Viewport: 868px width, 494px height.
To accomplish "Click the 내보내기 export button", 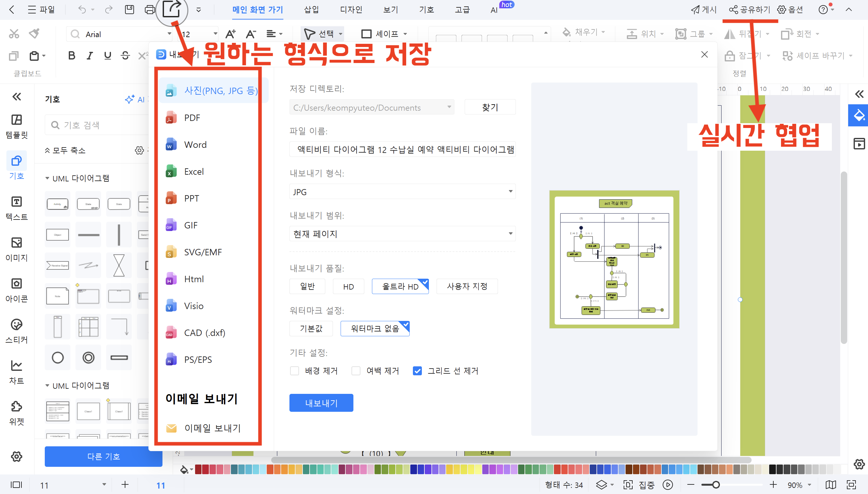I will 321,402.
